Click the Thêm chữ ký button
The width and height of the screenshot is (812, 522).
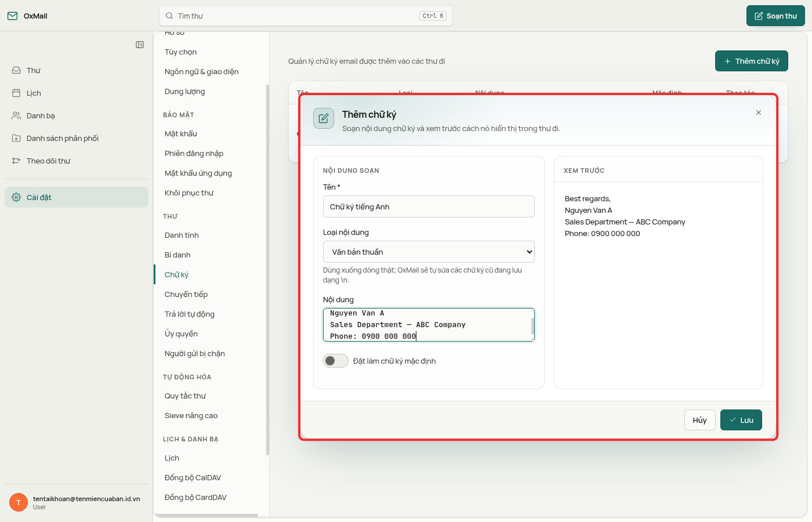(x=752, y=61)
